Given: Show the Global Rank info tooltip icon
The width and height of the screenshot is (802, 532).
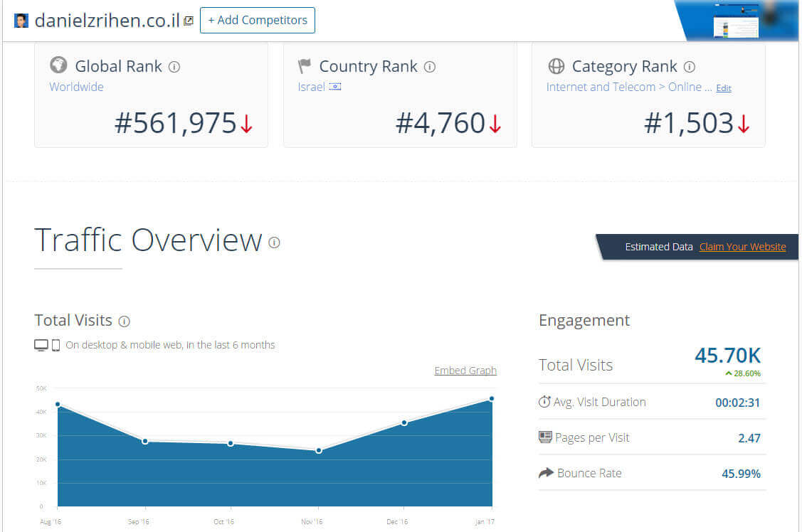Looking at the screenshot, I should (174, 67).
